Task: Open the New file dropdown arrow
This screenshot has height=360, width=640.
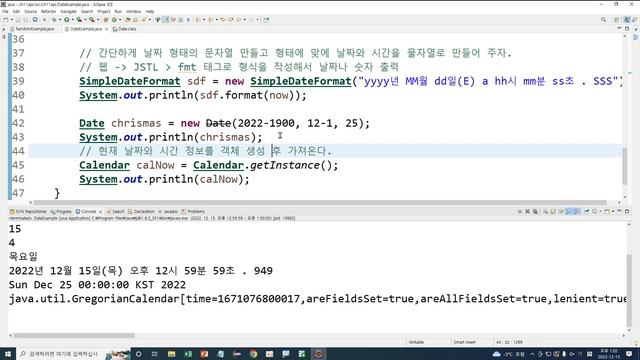Action: point(11,20)
